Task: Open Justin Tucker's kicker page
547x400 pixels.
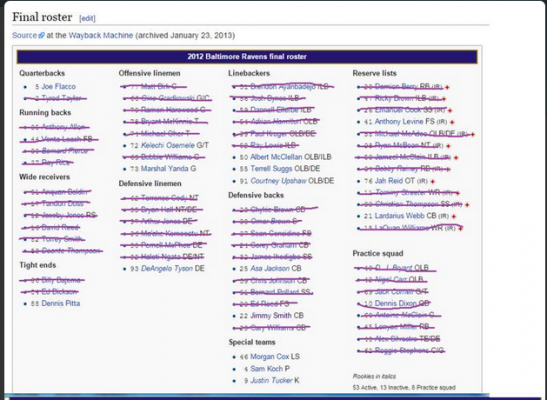Action: pyautogui.click(x=271, y=380)
